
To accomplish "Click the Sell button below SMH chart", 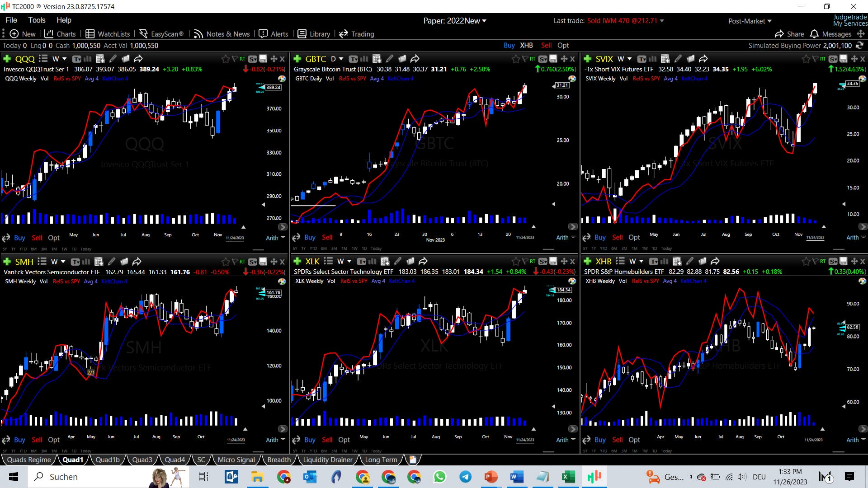I will (37, 440).
